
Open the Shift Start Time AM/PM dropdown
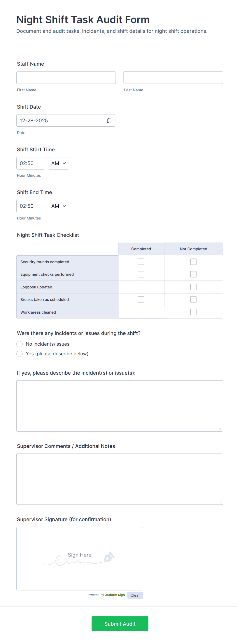58,163
